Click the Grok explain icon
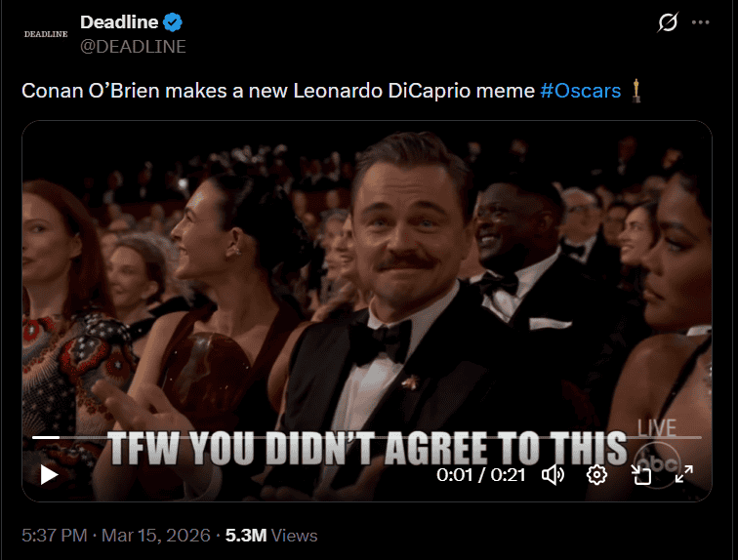Viewport: 738px width, 560px height. pyautogui.click(x=668, y=22)
